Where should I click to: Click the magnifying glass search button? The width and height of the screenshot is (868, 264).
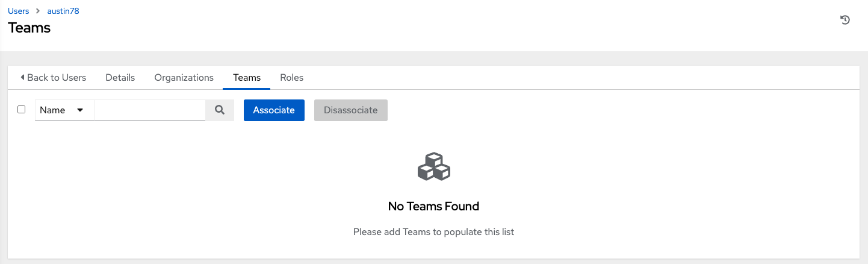tap(220, 110)
